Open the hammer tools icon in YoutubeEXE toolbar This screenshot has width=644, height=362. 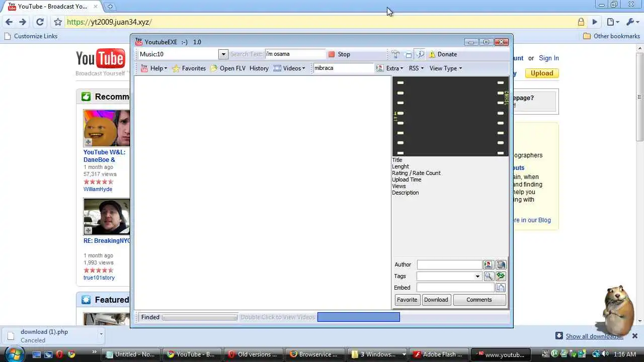[x=396, y=54]
